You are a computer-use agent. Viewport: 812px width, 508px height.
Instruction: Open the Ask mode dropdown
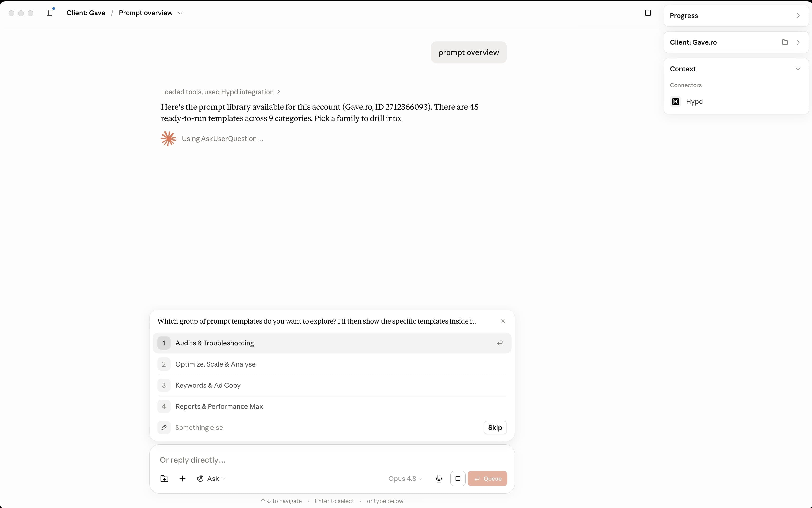tap(211, 478)
